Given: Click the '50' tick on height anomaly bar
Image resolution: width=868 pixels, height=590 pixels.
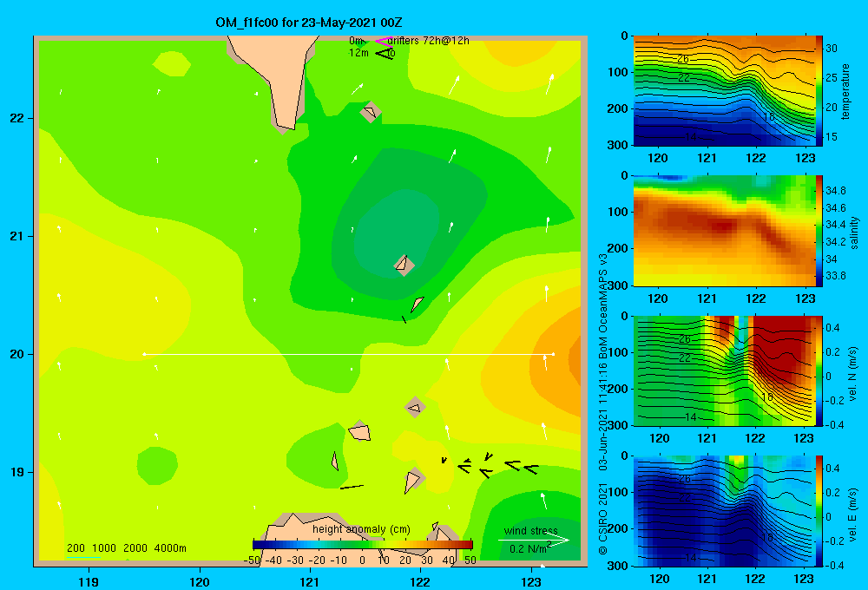Looking at the screenshot, I should 470,560.
